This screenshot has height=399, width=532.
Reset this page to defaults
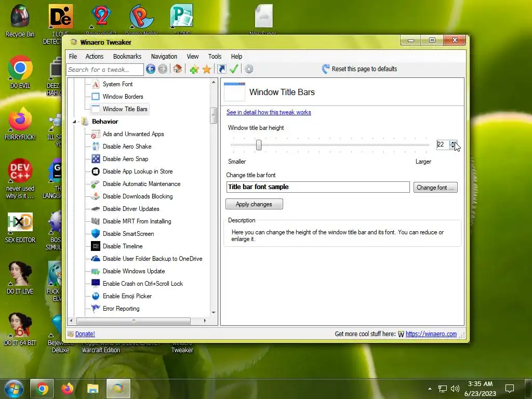[360, 69]
